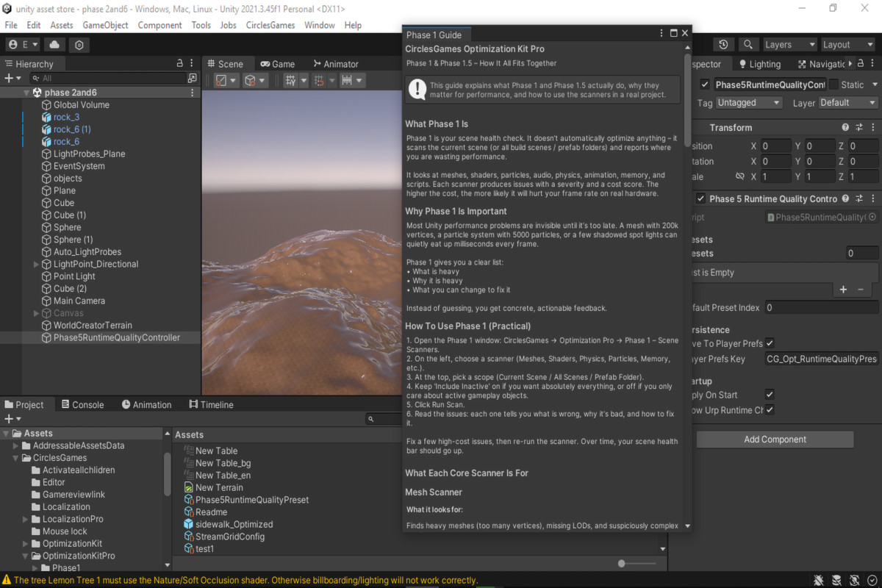Click the Script field object picker circle
The image size is (882, 588).
coord(872,217)
